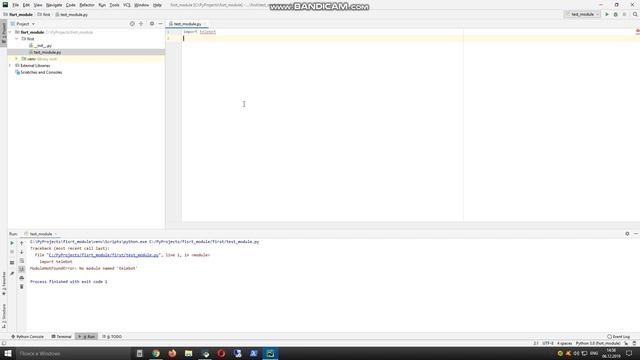Image resolution: width=640 pixels, height=360 pixels.
Task: Open the Run panel settings gear
Action: pos(627,234)
